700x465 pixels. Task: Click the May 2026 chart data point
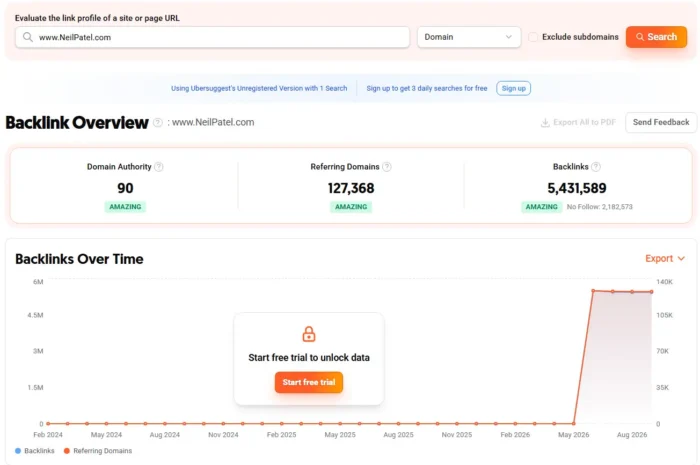coord(574,423)
